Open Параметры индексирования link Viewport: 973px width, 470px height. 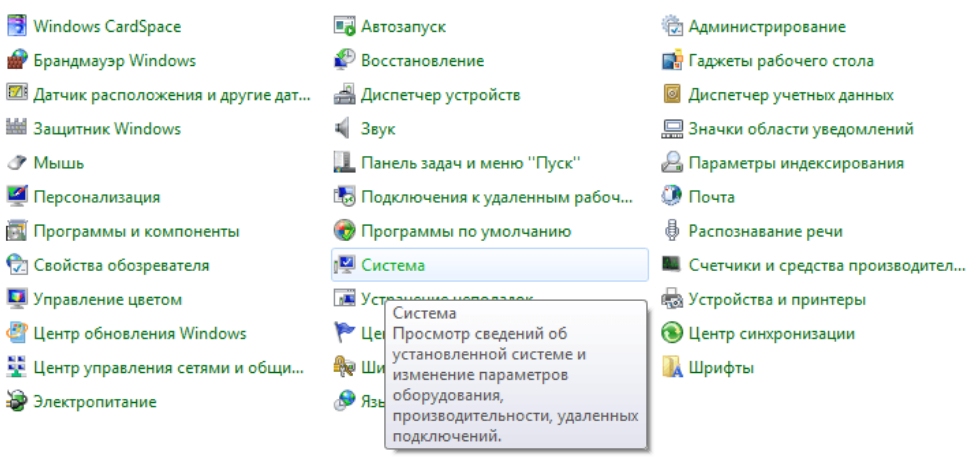point(796,163)
